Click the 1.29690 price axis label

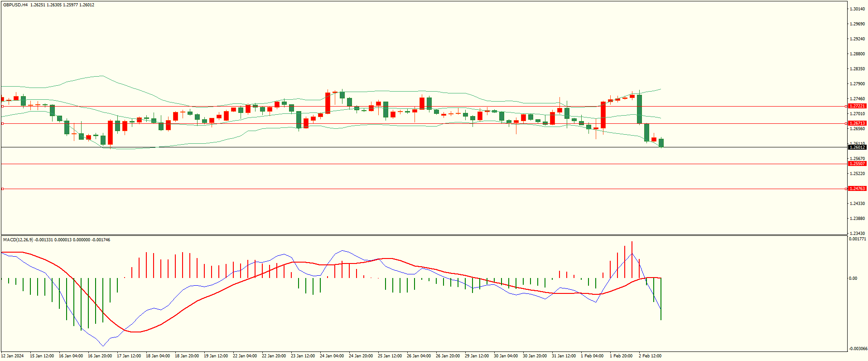(858, 24)
